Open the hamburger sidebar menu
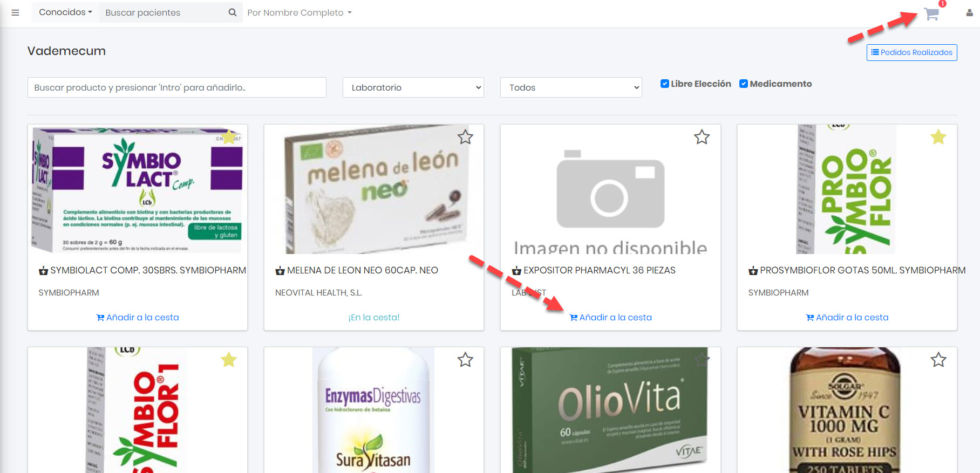Image resolution: width=980 pixels, height=473 pixels. coord(16,12)
